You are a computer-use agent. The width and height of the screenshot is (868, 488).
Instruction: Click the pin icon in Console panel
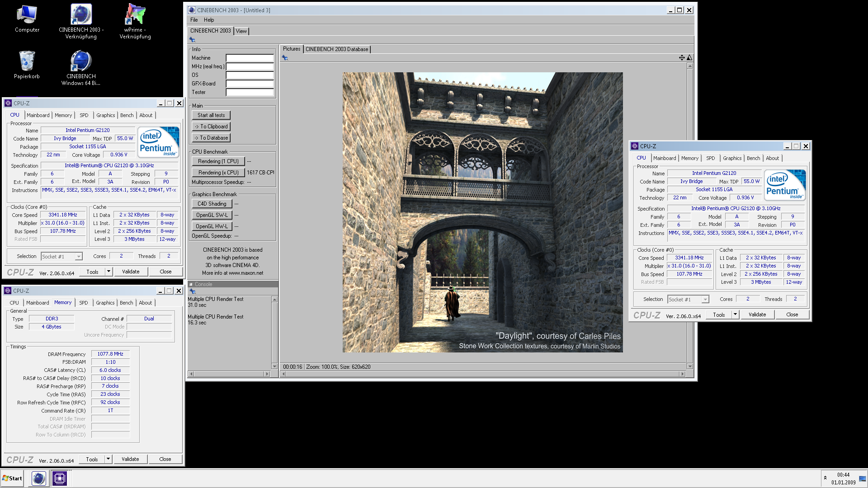pyautogui.click(x=192, y=291)
